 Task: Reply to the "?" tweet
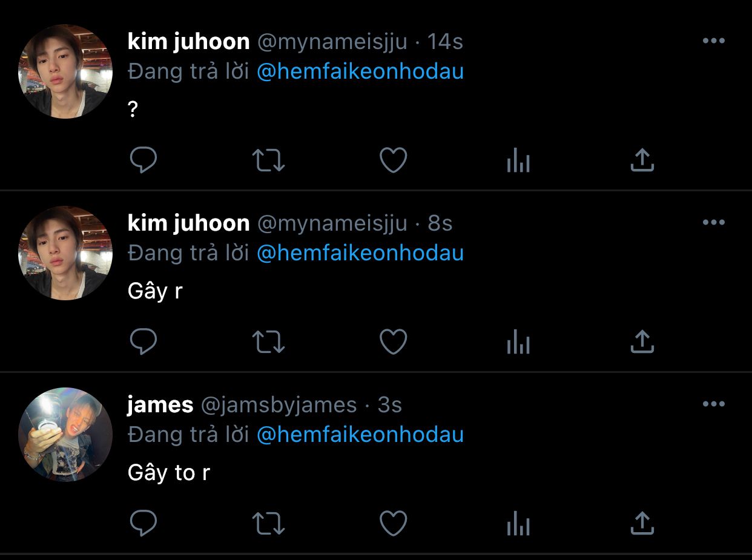pyautogui.click(x=143, y=160)
